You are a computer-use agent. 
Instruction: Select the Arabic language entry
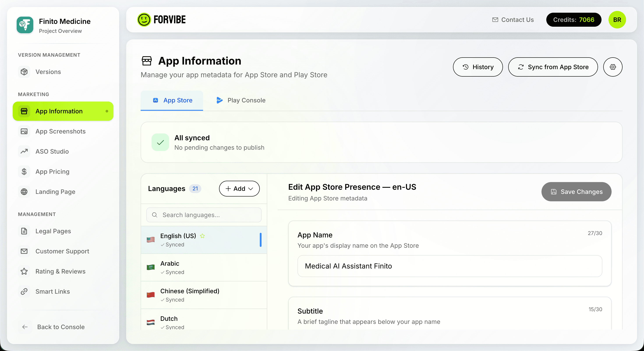[204, 268]
